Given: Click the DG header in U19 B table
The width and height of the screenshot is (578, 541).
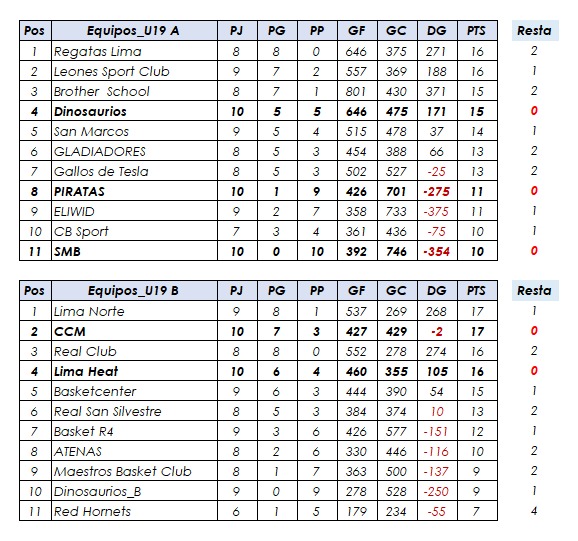Looking at the screenshot, I should coord(437,291).
